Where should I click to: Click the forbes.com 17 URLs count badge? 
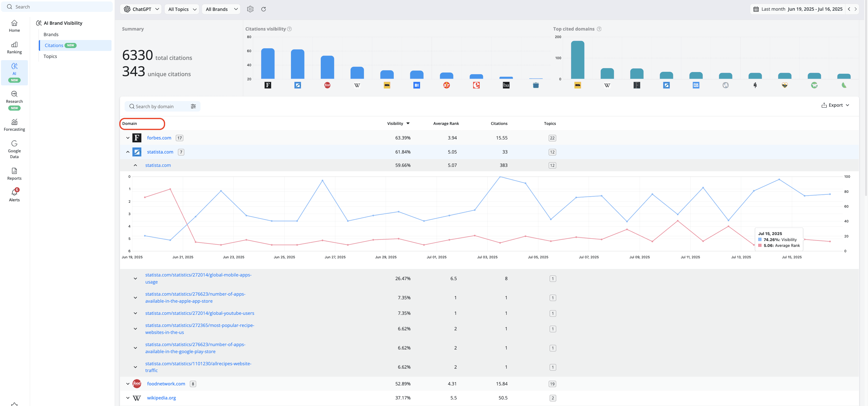click(180, 138)
